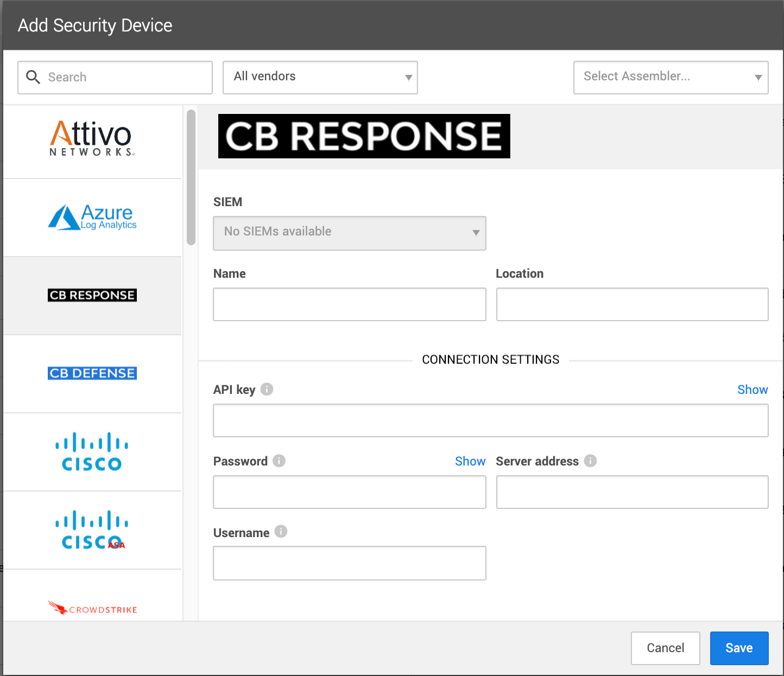Viewport: 784px width, 676px height.
Task: Click into the API key field
Action: tap(491, 420)
